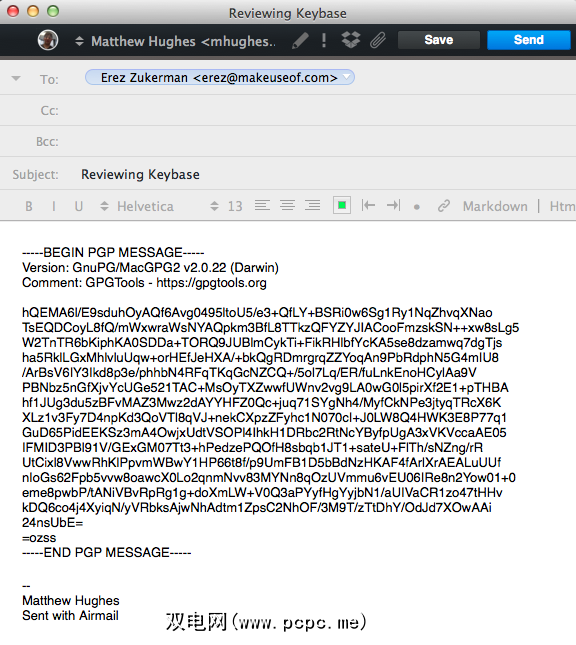Click the pencil signature icon
The image size is (576, 645).
300,40
